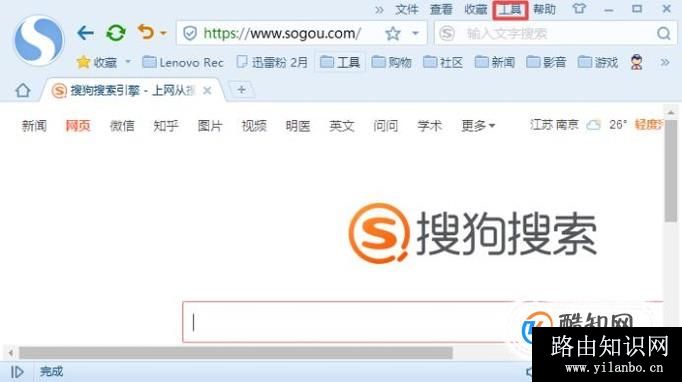Open the 游戏 bookmark folder
The height and width of the screenshot is (382, 682).
click(x=598, y=63)
